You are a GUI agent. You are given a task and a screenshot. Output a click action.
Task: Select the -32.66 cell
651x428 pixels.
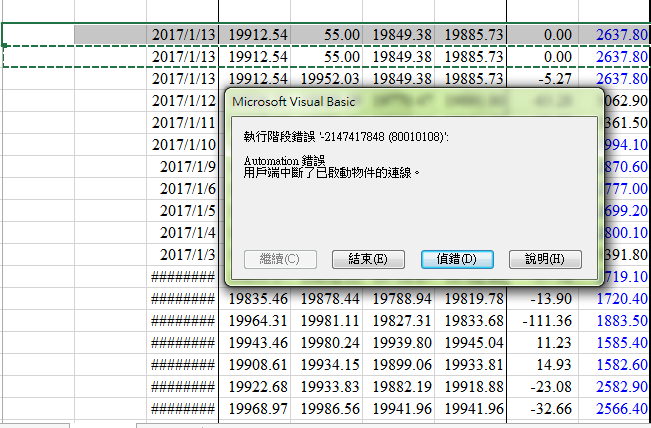[542, 408]
